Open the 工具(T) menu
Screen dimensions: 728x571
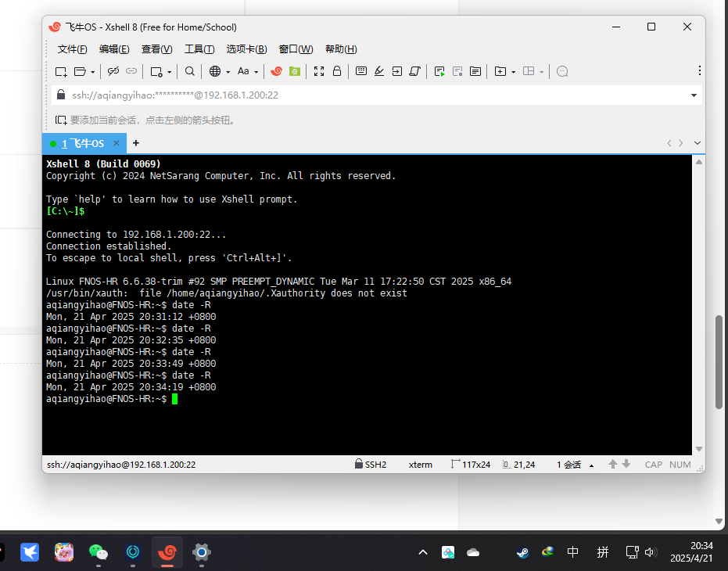(199, 49)
